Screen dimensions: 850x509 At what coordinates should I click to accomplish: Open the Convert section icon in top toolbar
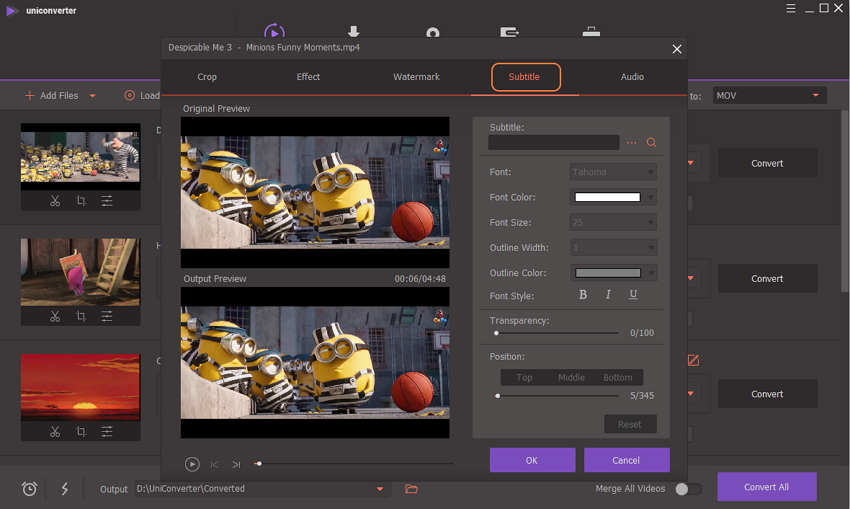pyautogui.click(x=274, y=31)
